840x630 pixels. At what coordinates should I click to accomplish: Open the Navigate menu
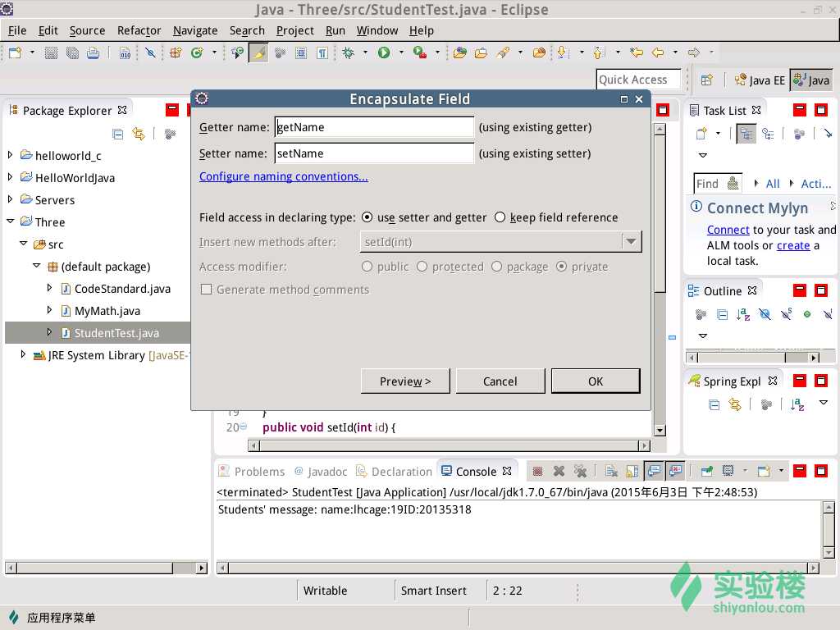coord(195,30)
